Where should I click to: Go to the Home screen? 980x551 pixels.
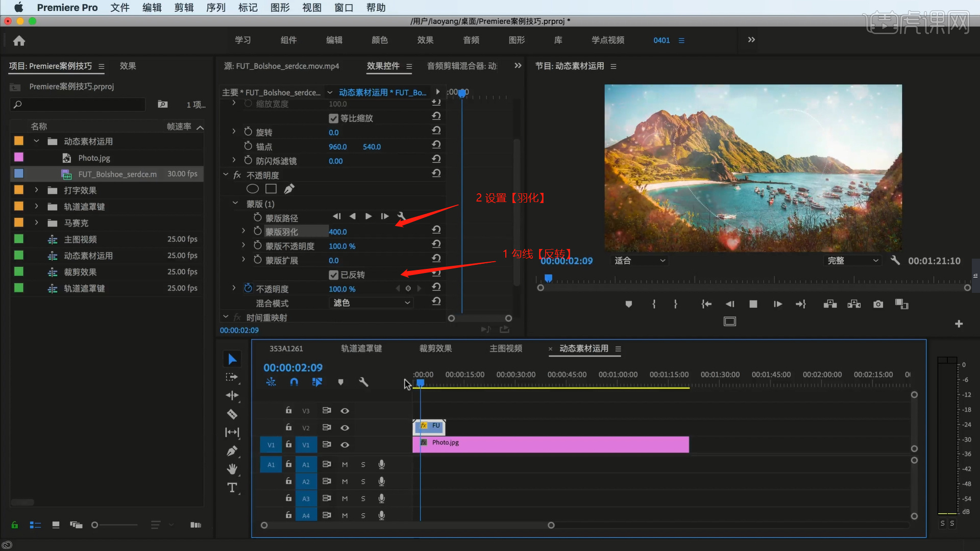tap(19, 41)
